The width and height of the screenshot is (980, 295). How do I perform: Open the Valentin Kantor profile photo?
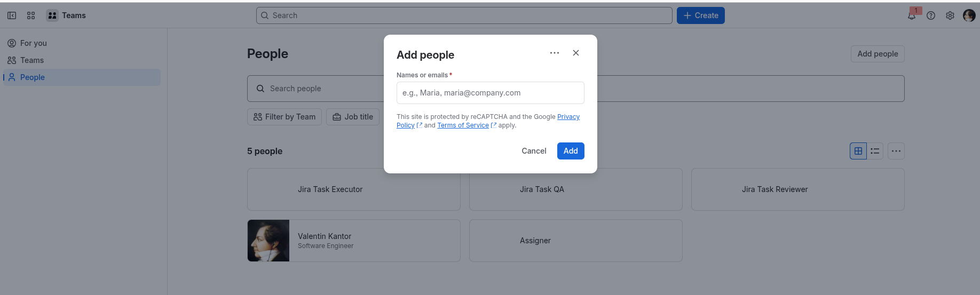tap(268, 241)
